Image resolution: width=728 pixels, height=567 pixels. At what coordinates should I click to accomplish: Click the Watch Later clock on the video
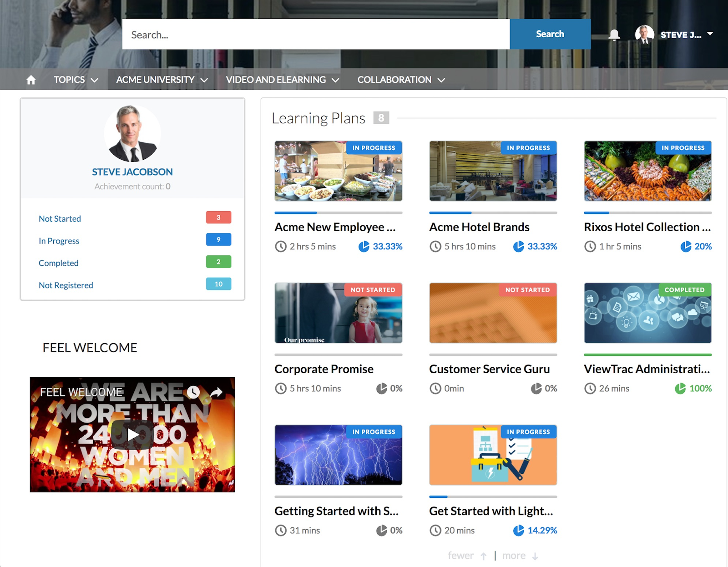coord(193,392)
